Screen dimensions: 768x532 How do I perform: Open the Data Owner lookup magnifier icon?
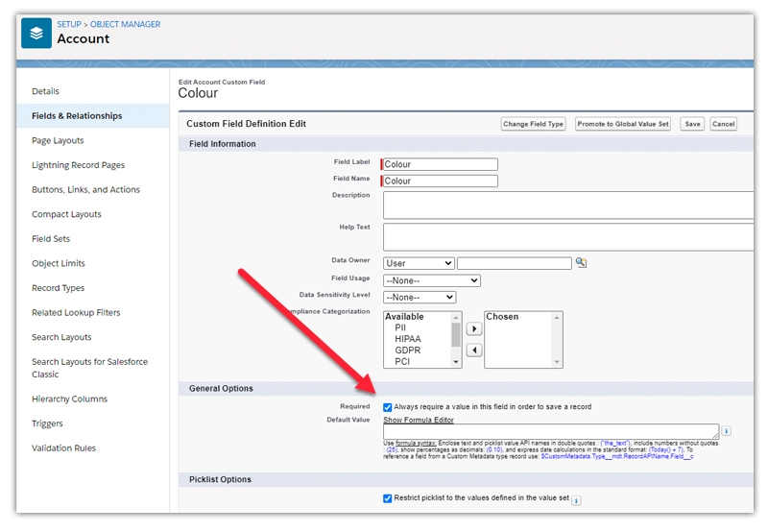tap(581, 262)
